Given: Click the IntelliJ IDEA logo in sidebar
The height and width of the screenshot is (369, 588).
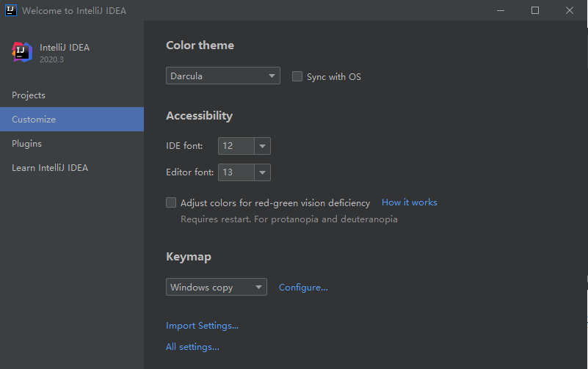Looking at the screenshot, I should (22, 52).
